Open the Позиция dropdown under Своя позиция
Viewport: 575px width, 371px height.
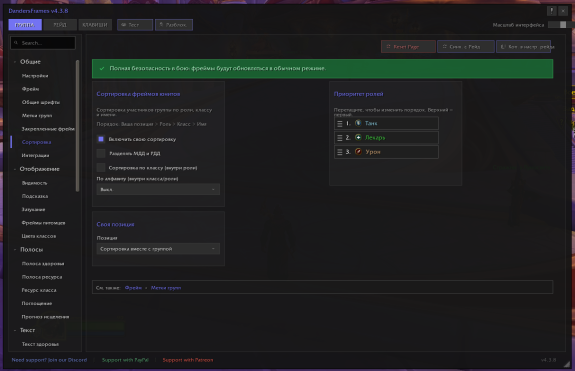point(158,249)
